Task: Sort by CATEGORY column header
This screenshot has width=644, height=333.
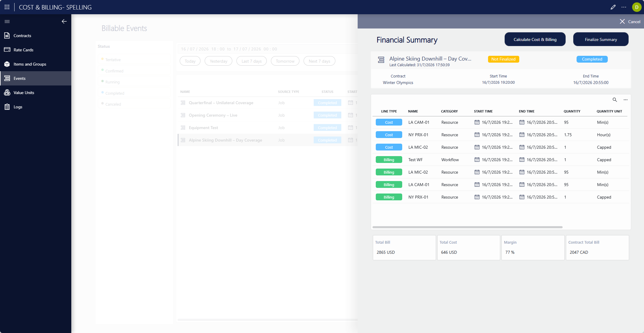Action: click(449, 111)
